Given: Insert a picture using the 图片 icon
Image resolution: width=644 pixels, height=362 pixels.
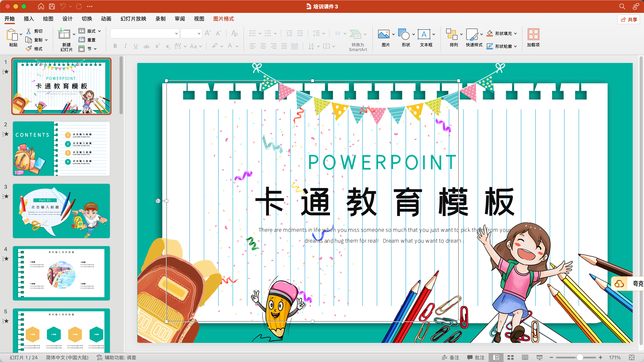Looking at the screenshot, I should [x=384, y=34].
